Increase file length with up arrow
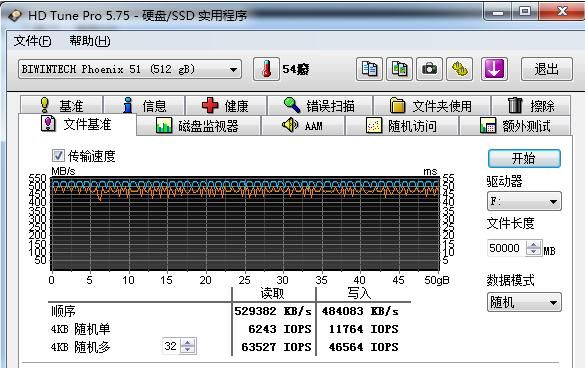This screenshot has width=585, height=368. click(x=534, y=244)
